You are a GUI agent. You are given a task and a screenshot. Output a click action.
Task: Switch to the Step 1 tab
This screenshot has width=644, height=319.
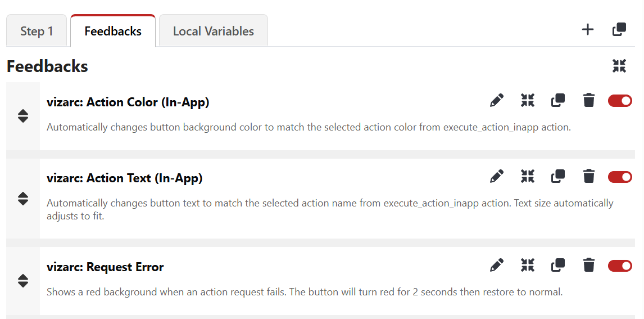click(37, 31)
